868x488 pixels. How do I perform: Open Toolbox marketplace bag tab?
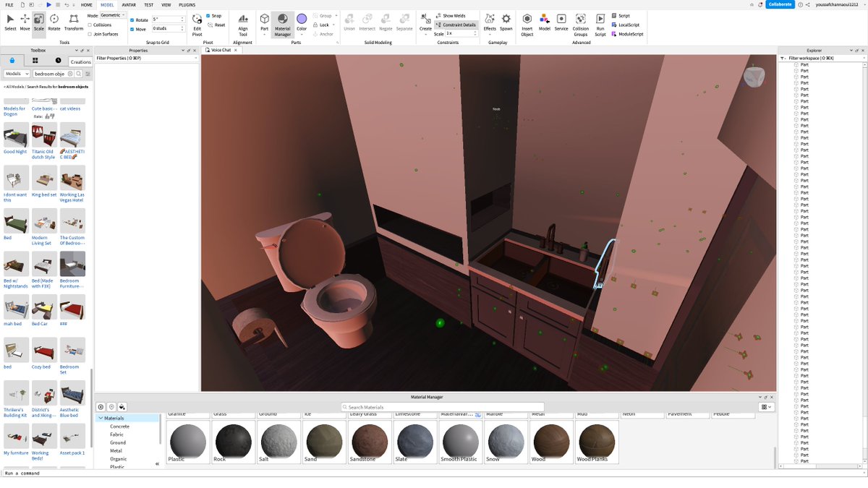point(12,60)
